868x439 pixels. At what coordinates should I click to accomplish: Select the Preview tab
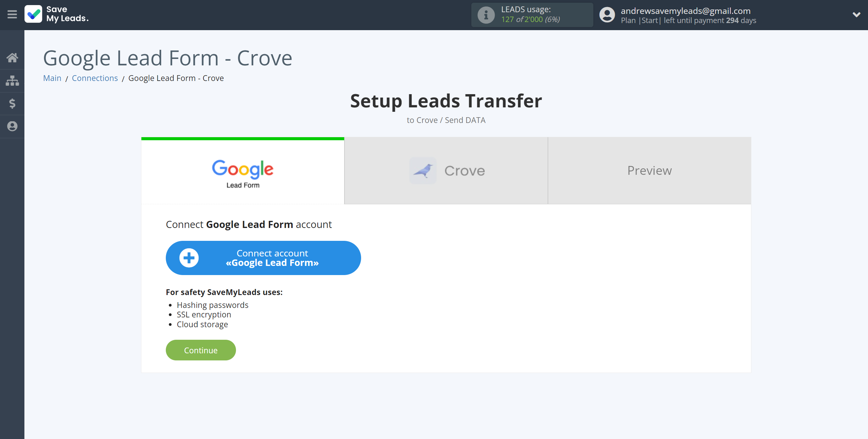(x=649, y=170)
